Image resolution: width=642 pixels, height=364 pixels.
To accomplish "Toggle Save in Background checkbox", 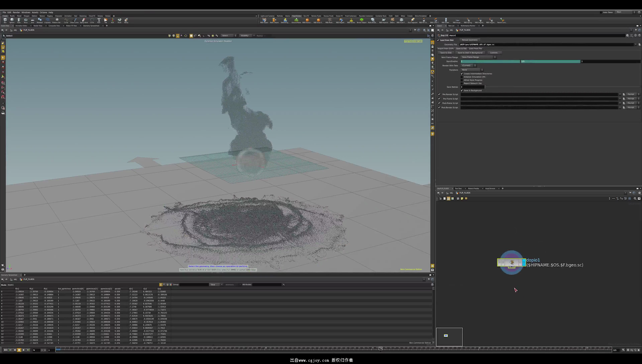I will pos(462,90).
